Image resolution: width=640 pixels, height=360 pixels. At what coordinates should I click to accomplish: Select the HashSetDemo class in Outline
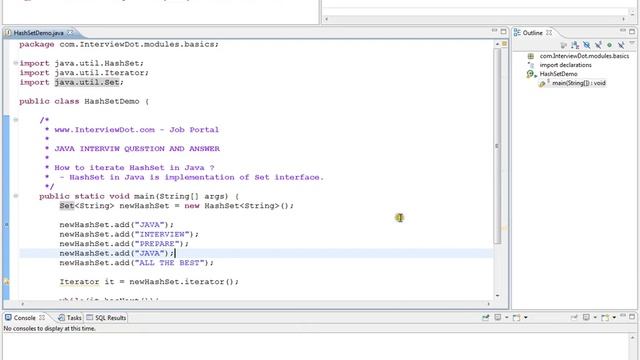pos(558,74)
